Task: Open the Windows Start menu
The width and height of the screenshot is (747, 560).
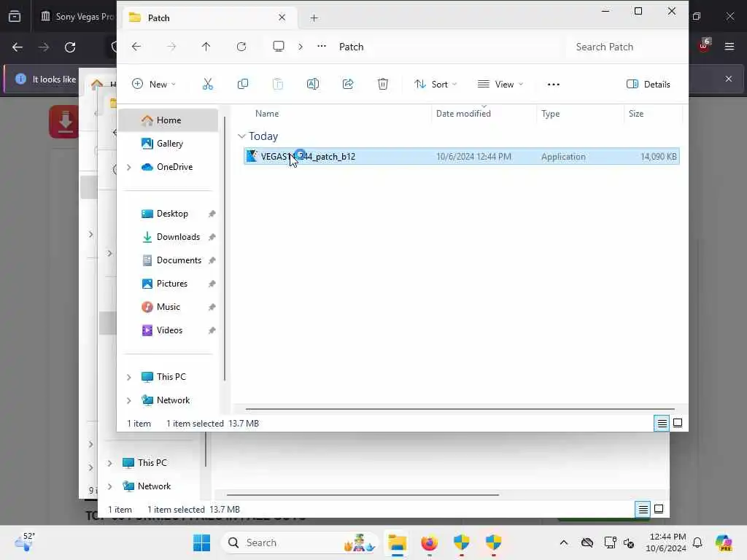Action: (x=201, y=542)
